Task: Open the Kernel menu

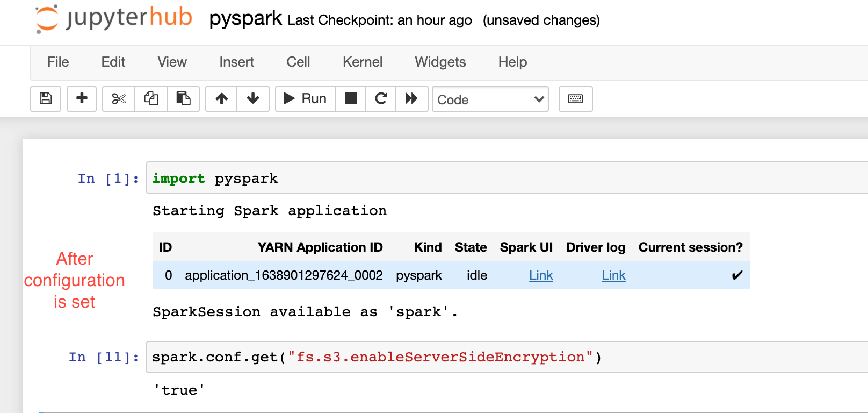Action: point(363,62)
